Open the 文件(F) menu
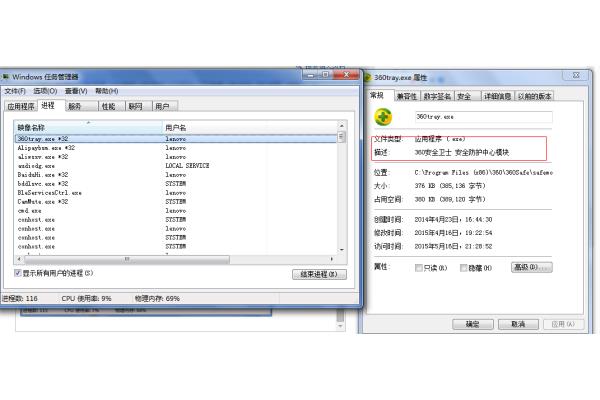Viewport: 600px width, 400px height. pyautogui.click(x=15, y=91)
